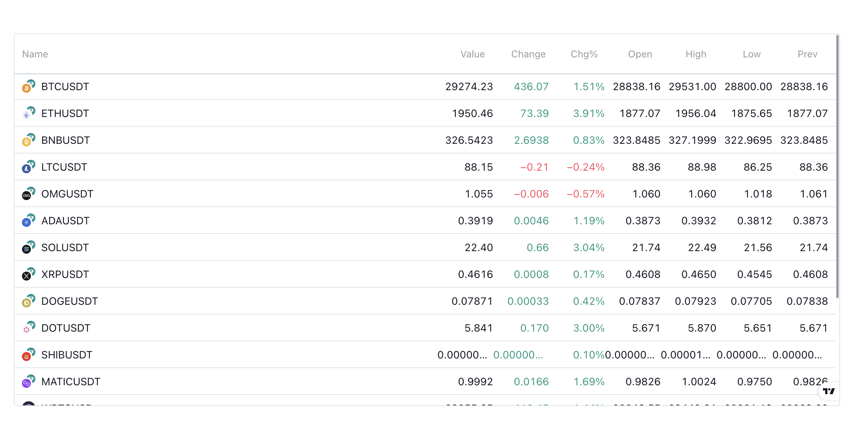Viewport: 868px width, 421px height.
Task: Click MATICUSDT value 0.9992
Action: click(x=475, y=382)
